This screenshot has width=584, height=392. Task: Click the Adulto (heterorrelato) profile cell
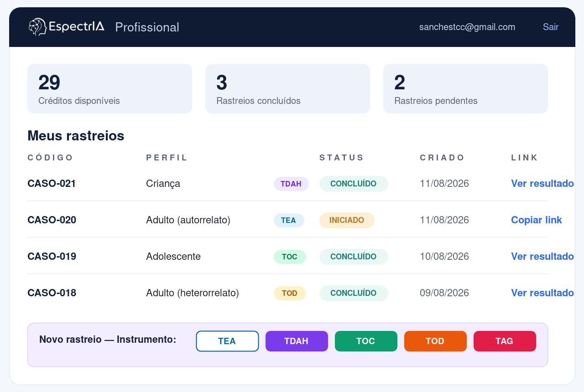click(193, 293)
